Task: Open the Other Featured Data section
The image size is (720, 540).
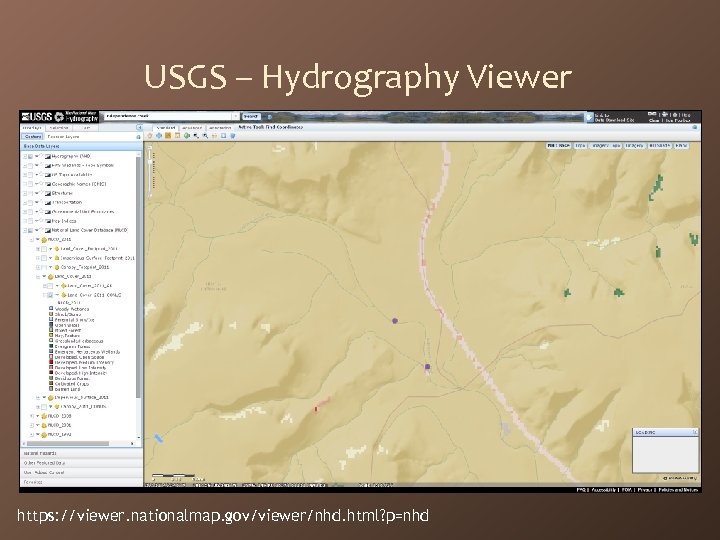Action: 82,463
